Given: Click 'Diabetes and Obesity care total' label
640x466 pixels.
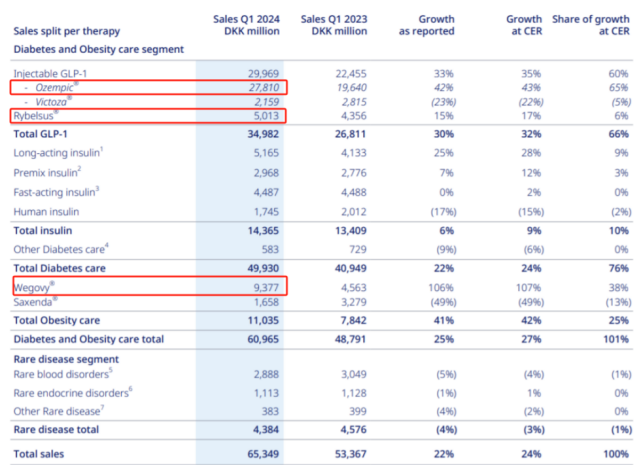Looking at the screenshot, I should point(89,340).
